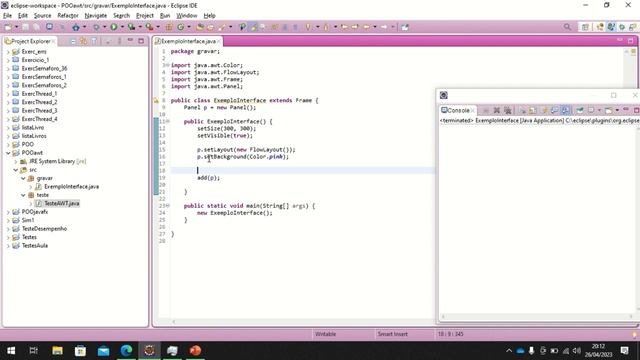Select TesteAWT.java in the project tree

(x=62, y=203)
